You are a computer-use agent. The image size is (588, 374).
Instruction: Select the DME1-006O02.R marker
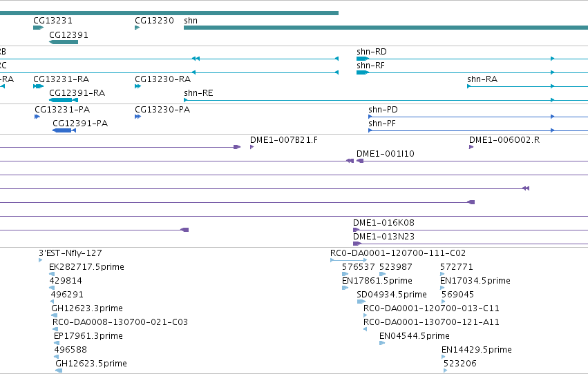coord(471,147)
